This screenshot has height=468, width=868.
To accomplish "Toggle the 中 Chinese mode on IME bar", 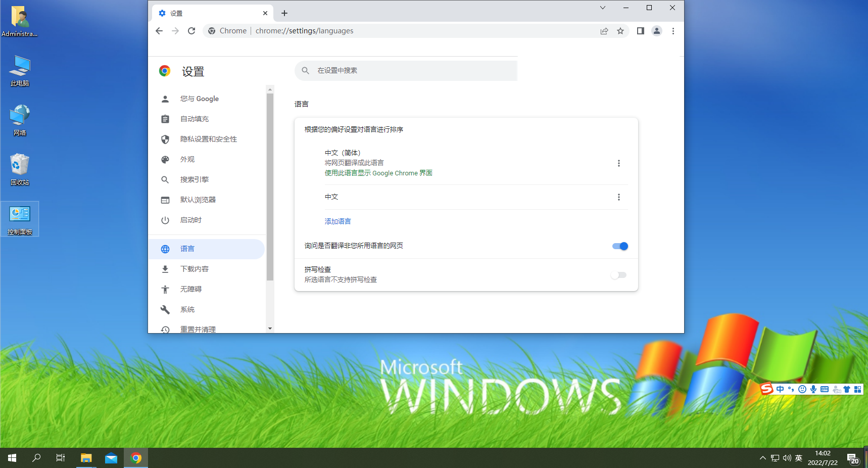I will tap(780, 389).
